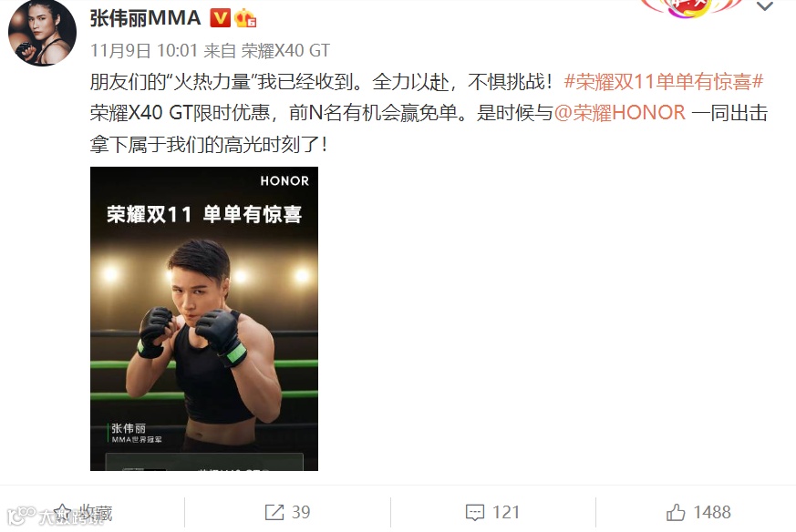
Task: Click the orange V verification badge
Action: coord(220,18)
